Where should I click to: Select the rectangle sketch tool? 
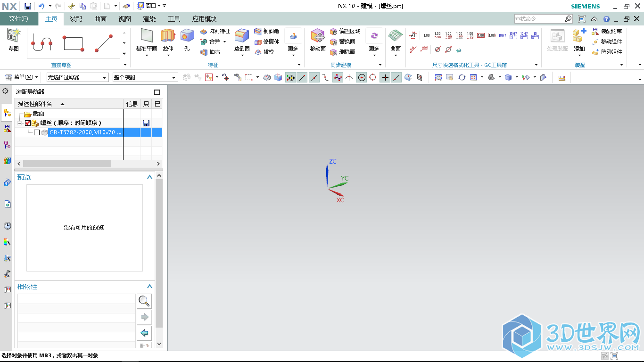[73, 43]
